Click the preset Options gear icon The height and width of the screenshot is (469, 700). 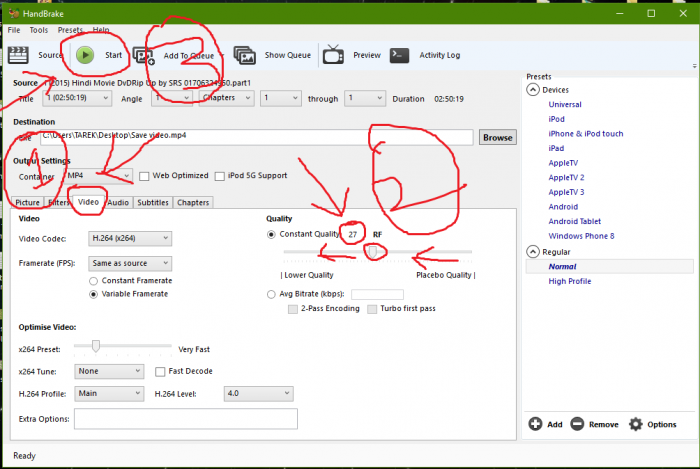click(635, 424)
